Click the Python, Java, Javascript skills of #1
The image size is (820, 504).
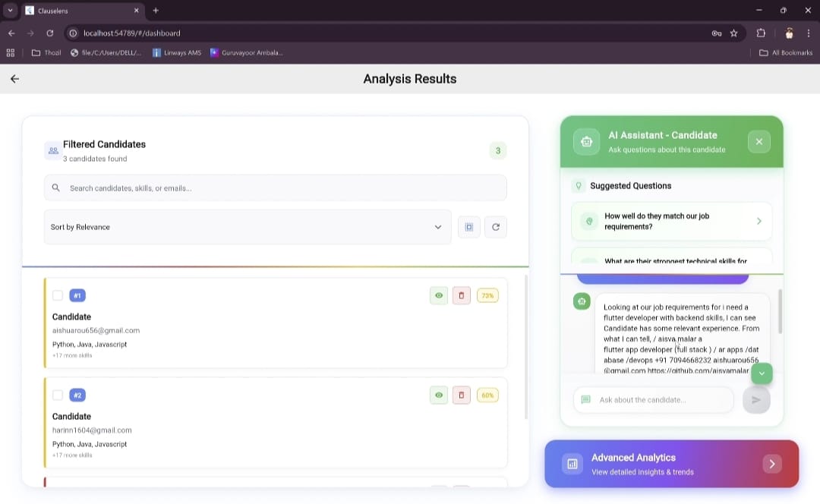pos(90,345)
